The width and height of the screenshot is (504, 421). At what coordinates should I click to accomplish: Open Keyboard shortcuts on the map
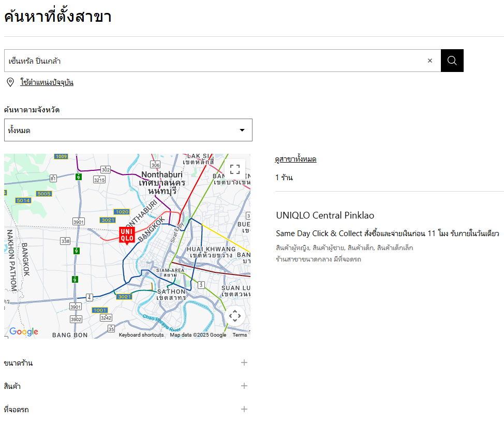(x=141, y=335)
